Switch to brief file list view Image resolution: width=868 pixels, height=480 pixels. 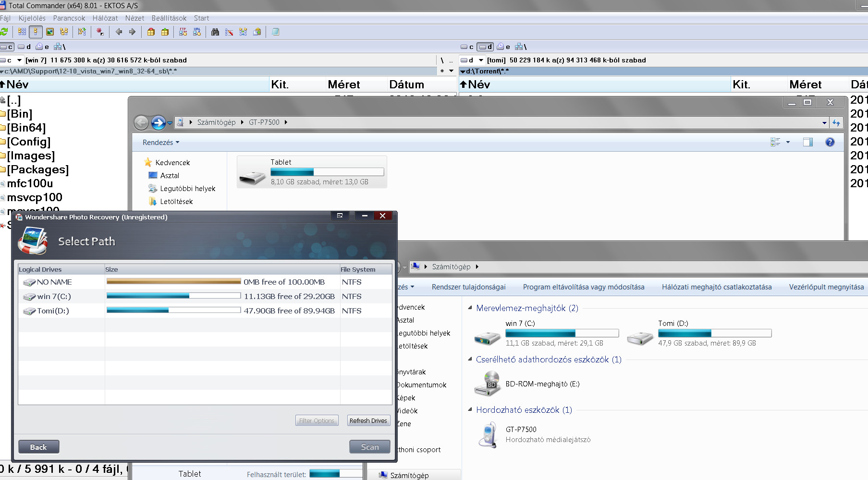pyautogui.click(x=22, y=32)
